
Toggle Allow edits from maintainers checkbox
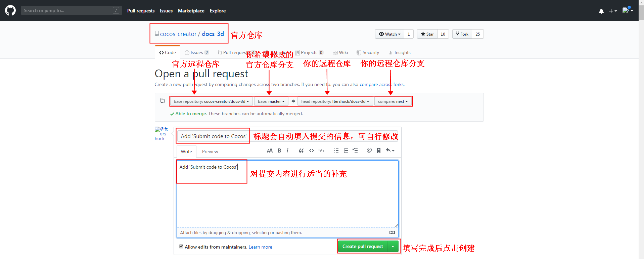pyautogui.click(x=181, y=246)
